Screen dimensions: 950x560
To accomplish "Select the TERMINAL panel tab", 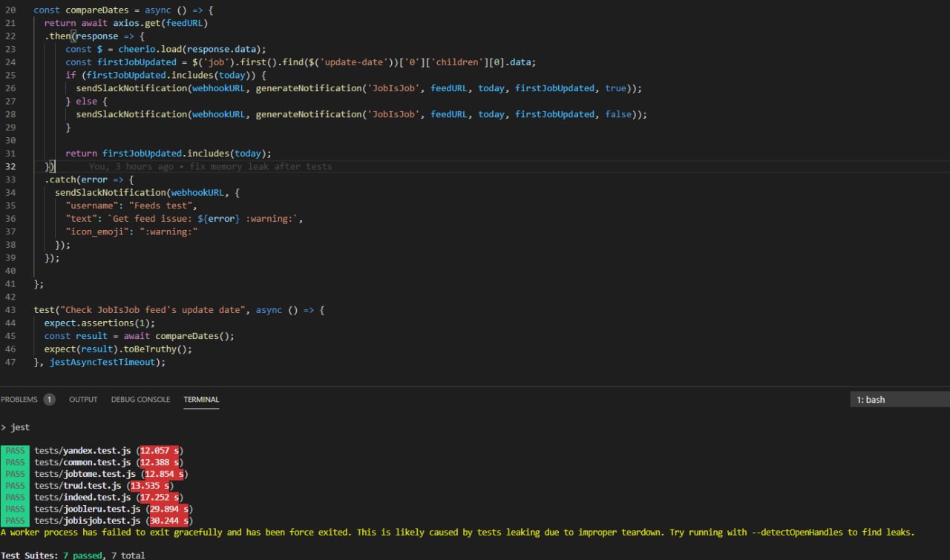I will [201, 399].
